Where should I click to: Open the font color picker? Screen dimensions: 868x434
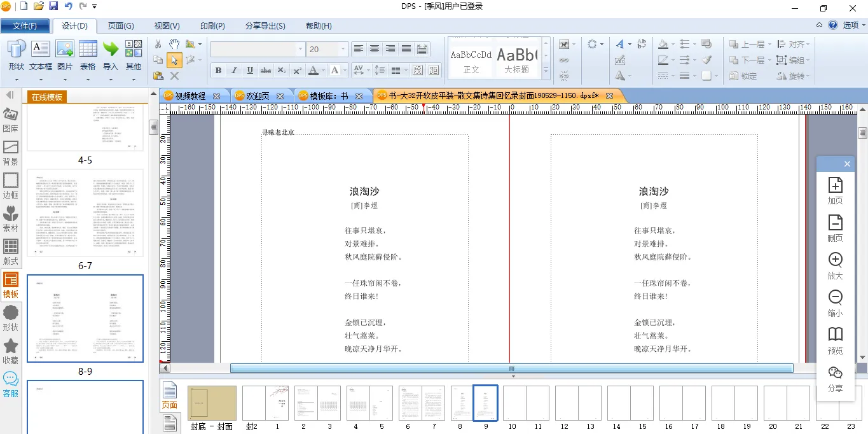(316, 71)
